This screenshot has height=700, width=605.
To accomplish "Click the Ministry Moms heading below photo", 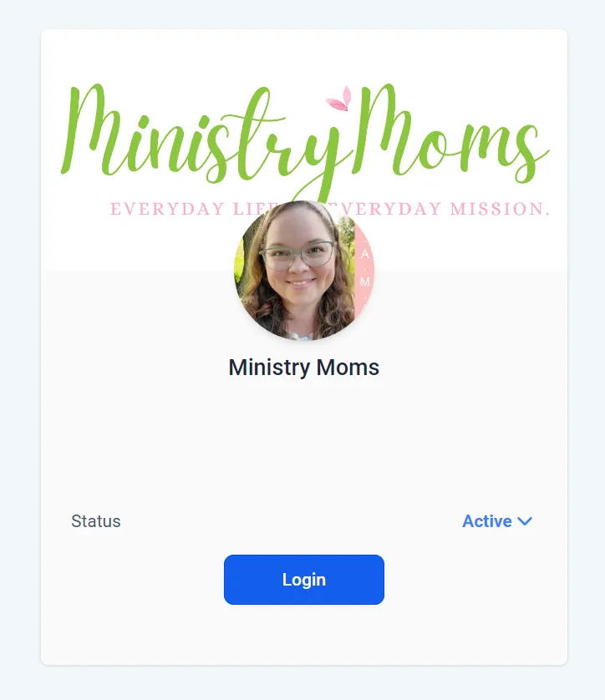I will tap(303, 368).
